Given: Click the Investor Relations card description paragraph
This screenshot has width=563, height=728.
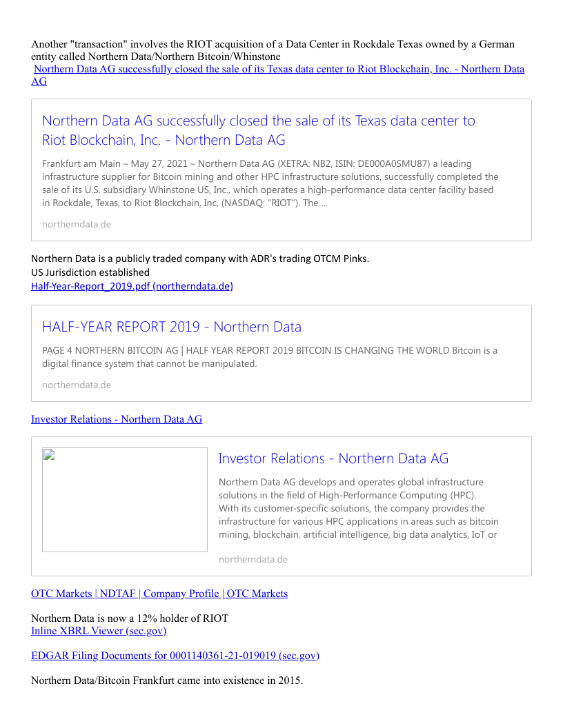Looking at the screenshot, I should pyautogui.click(x=358, y=508).
